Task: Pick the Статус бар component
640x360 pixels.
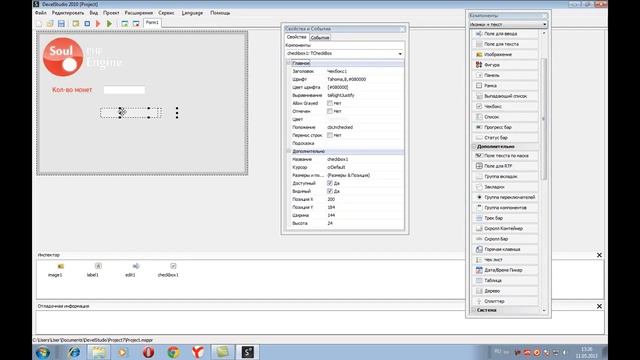Action: [505, 138]
